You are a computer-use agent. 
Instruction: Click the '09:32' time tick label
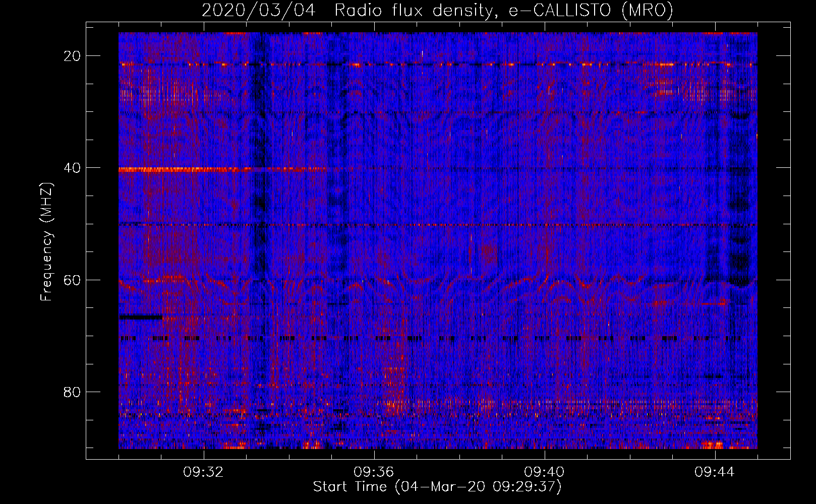pyautogui.click(x=204, y=472)
